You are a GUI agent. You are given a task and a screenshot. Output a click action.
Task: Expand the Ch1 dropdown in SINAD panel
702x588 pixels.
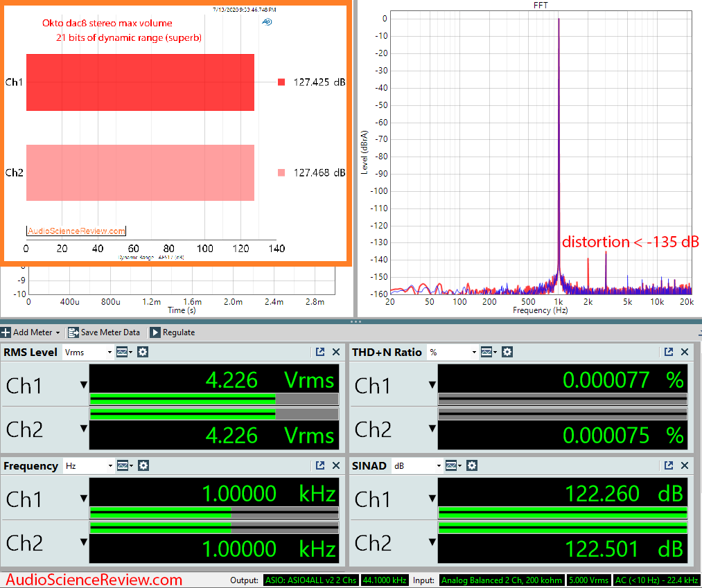(x=431, y=499)
